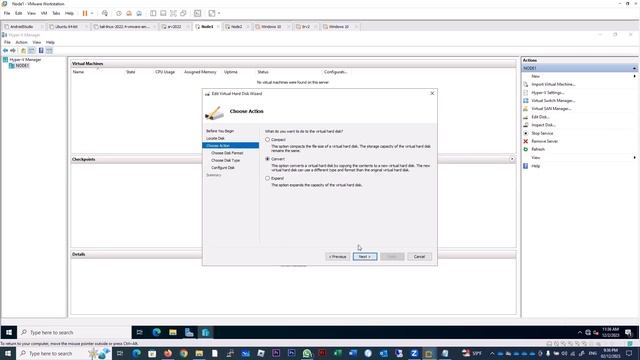640x360 pixels.
Task: Select the Convert radio option
Action: click(267, 159)
